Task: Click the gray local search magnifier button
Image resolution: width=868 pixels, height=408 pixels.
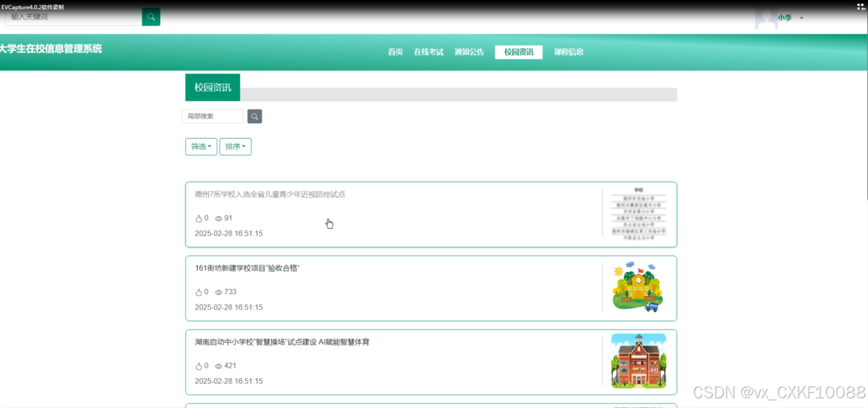Action: (x=254, y=116)
